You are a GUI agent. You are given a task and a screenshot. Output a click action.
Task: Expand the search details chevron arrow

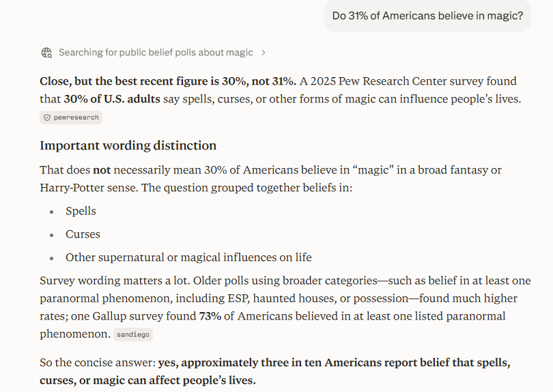point(263,53)
